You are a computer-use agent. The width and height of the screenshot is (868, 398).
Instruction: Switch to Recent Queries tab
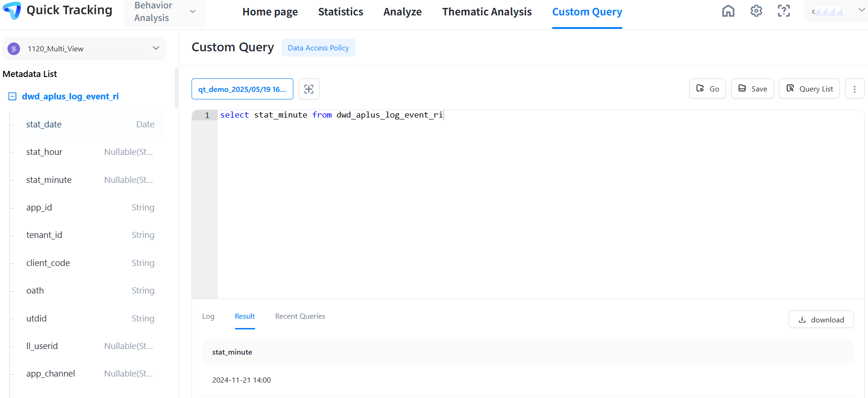300,316
